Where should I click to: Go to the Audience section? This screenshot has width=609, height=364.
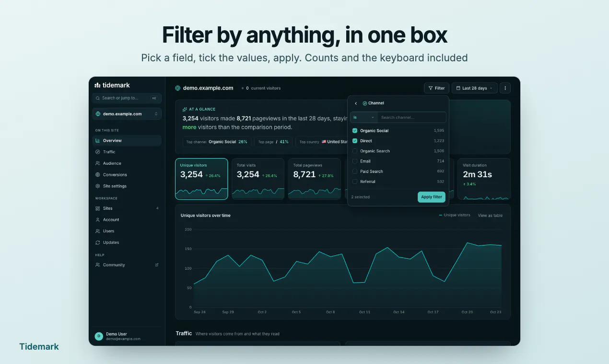(127, 163)
